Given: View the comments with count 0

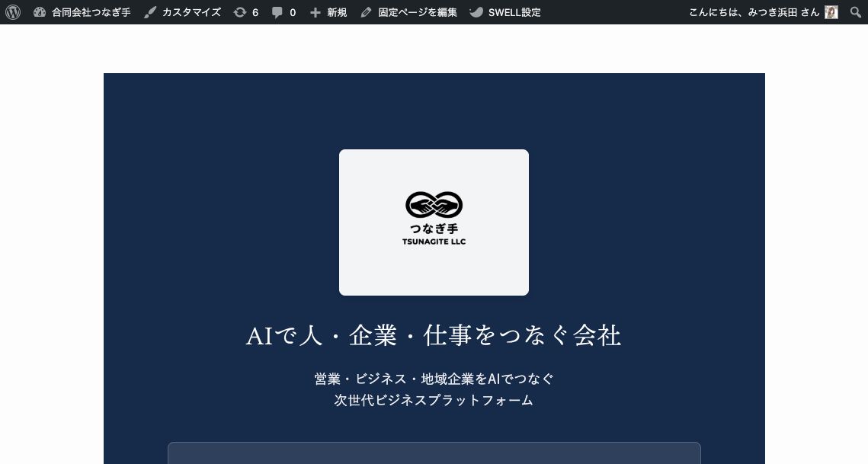Looking at the screenshot, I should pyautogui.click(x=284, y=12).
